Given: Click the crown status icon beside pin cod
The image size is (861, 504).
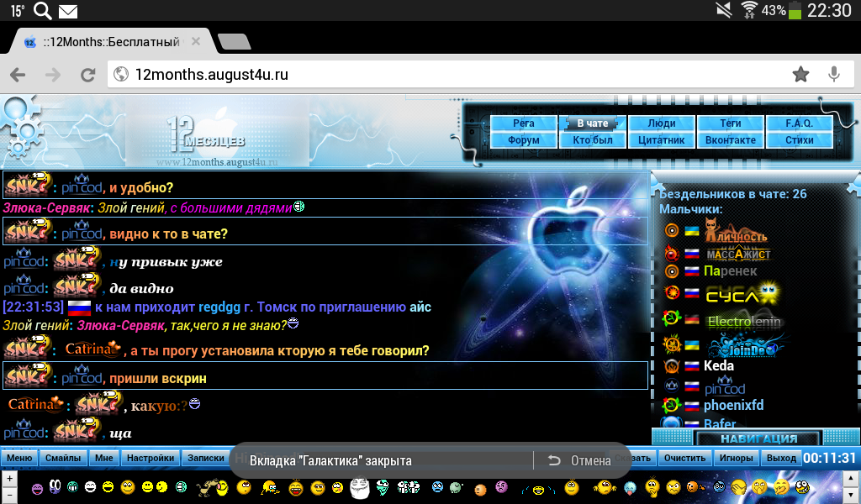Looking at the screenshot, I should [672, 386].
